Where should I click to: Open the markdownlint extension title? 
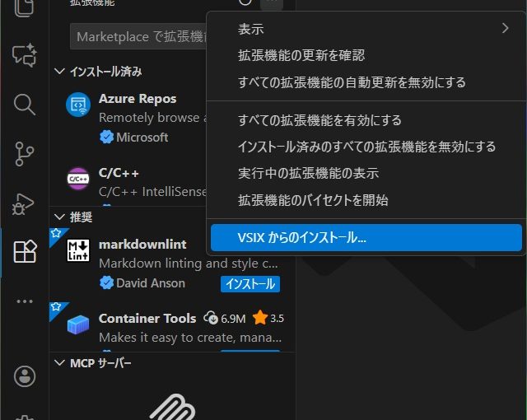pos(142,245)
